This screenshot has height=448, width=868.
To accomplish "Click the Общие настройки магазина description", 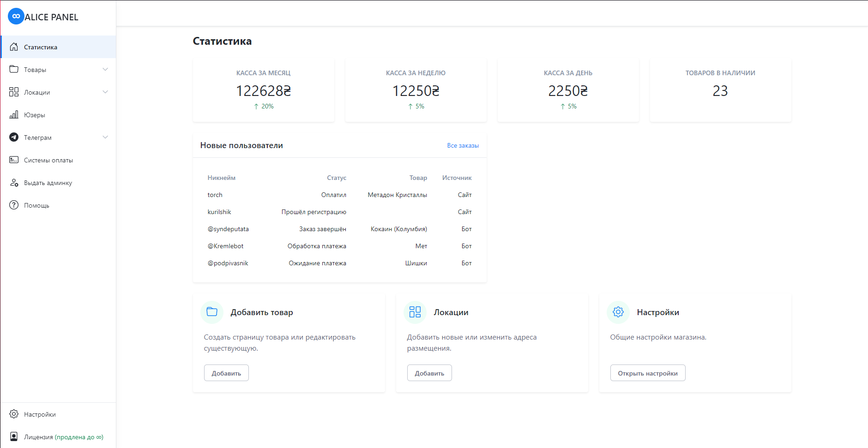I will click(658, 337).
